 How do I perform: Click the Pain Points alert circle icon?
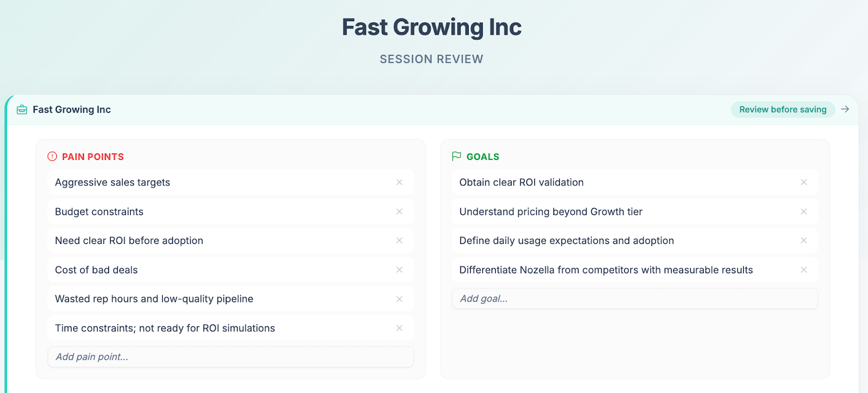coord(52,157)
